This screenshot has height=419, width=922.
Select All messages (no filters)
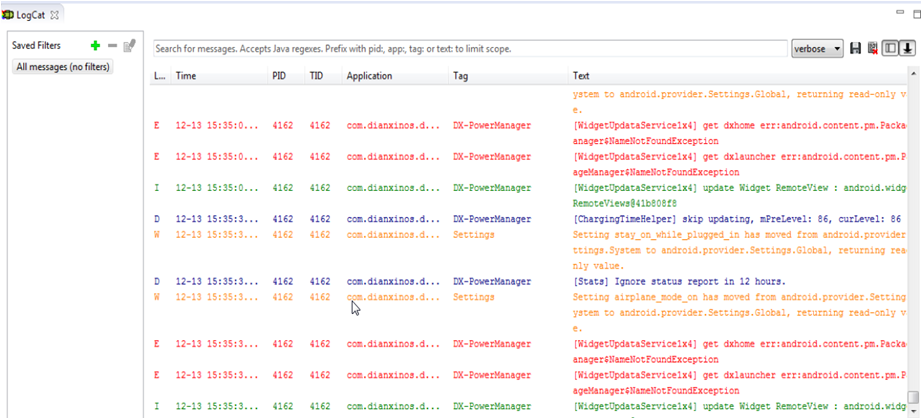tap(63, 67)
